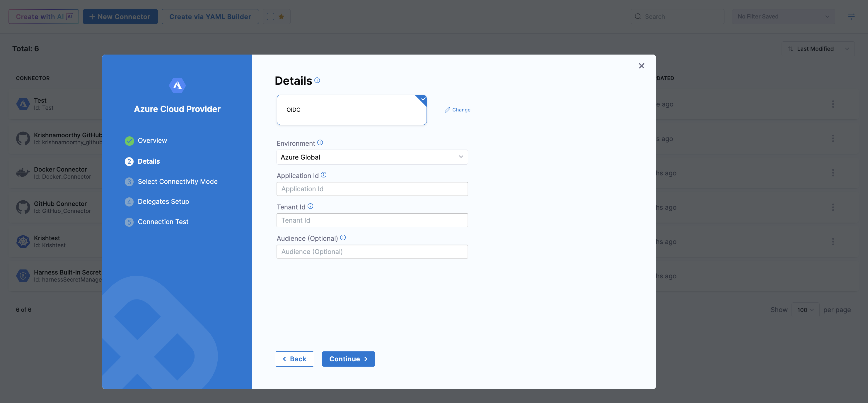Click the CONNECTOR column header
Image resolution: width=868 pixels, height=403 pixels.
click(x=33, y=78)
